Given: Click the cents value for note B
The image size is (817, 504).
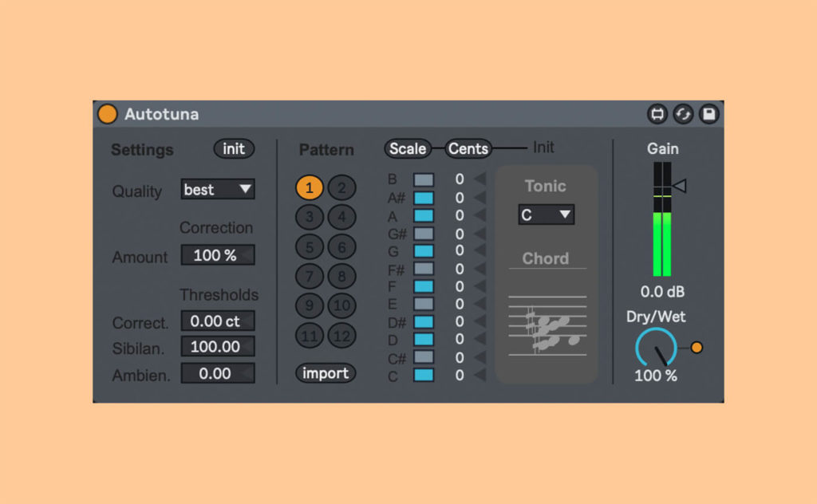Looking at the screenshot, I should [460, 179].
